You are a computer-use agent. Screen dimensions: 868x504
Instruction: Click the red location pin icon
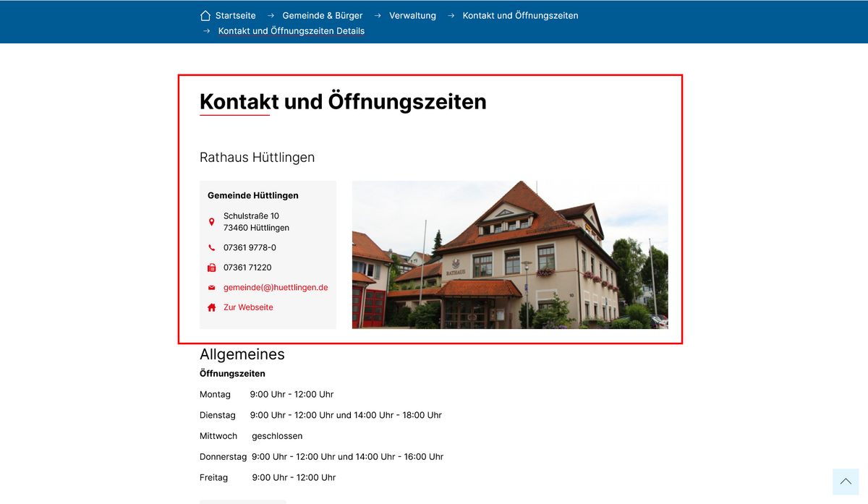pos(212,222)
